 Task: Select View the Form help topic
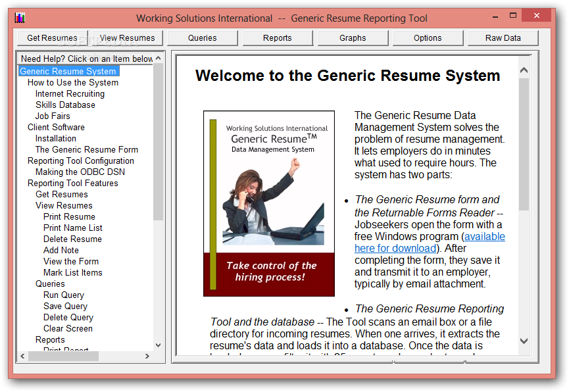tap(71, 262)
